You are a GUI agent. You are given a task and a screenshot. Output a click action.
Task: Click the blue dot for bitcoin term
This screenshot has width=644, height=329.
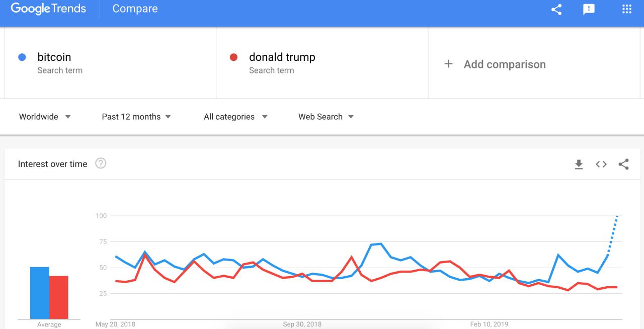coord(22,57)
